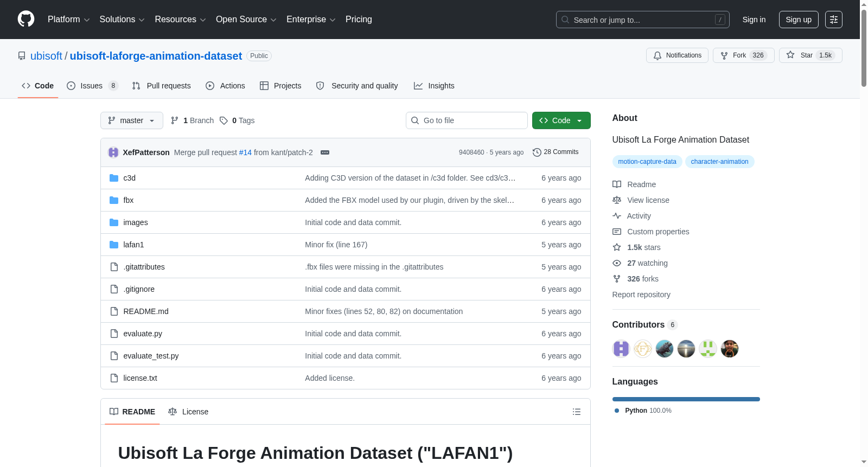The width and height of the screenshot is (868, 467).
Task: Expand the Resources menu
Action: coord(180,20)
